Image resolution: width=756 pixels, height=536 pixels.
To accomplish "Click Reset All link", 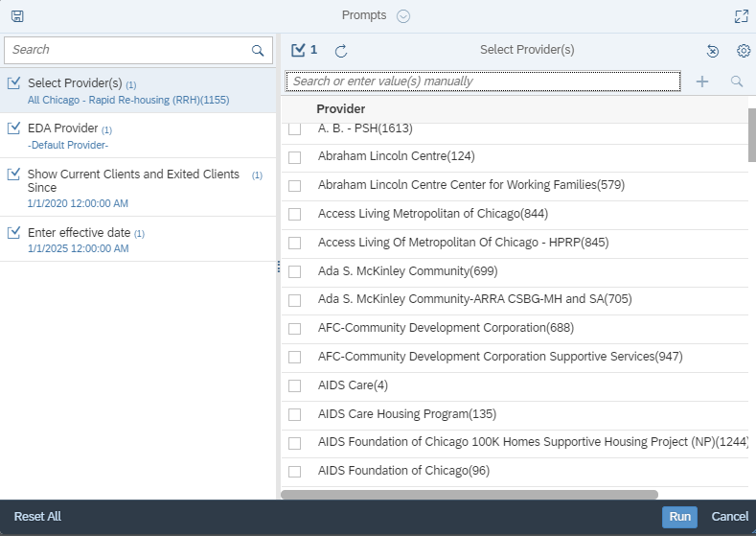I will point(37,517).
